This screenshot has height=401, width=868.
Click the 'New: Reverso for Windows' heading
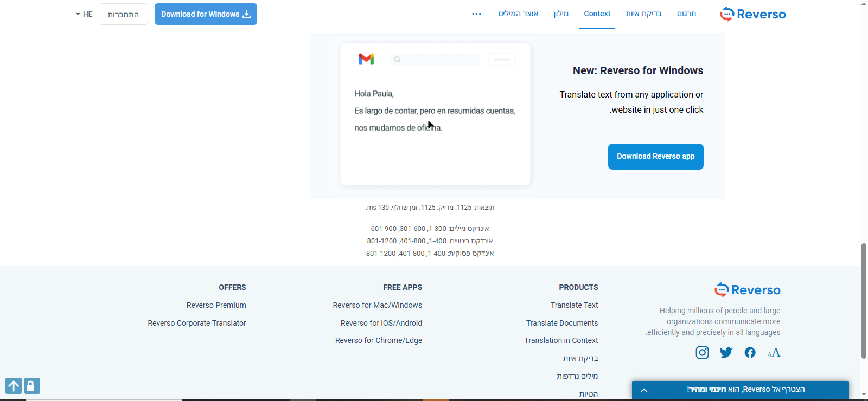click(x=638, y=71)
